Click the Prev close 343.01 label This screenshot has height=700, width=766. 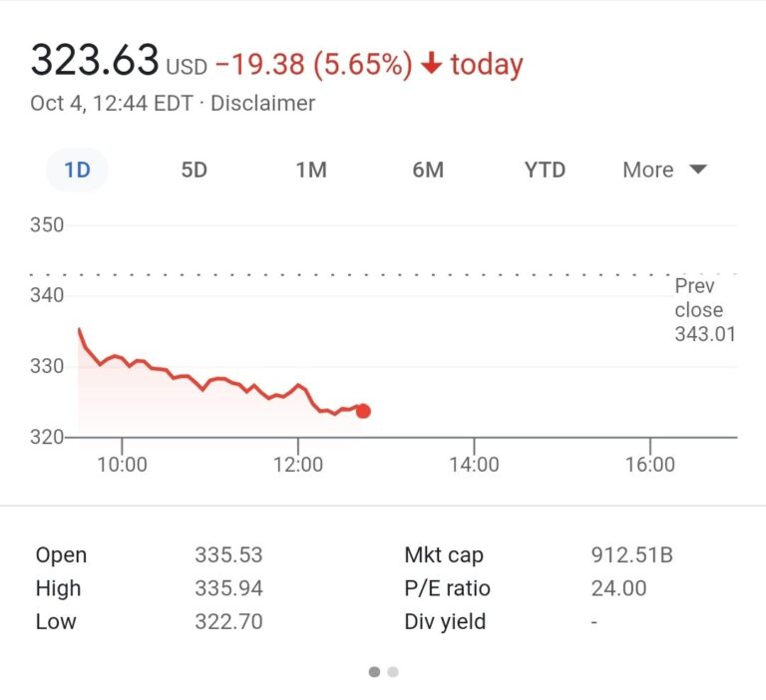(x=704, y=310)
